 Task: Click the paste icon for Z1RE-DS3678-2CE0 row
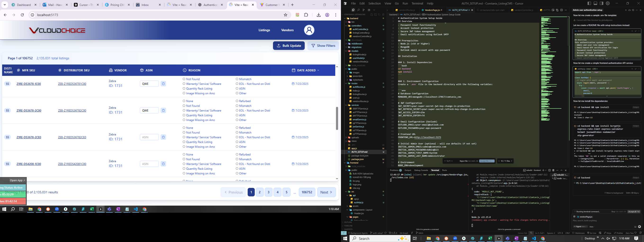point(163,137)
